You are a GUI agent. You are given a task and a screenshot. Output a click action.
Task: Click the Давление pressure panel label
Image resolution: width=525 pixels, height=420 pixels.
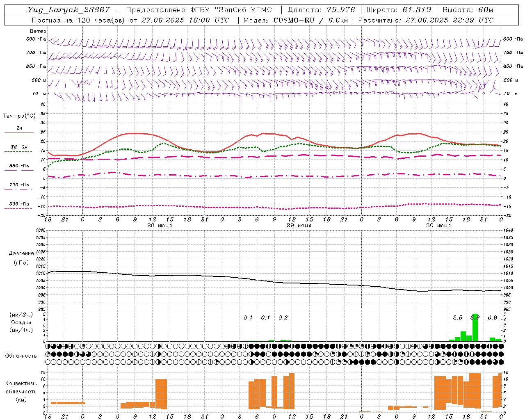21,253
